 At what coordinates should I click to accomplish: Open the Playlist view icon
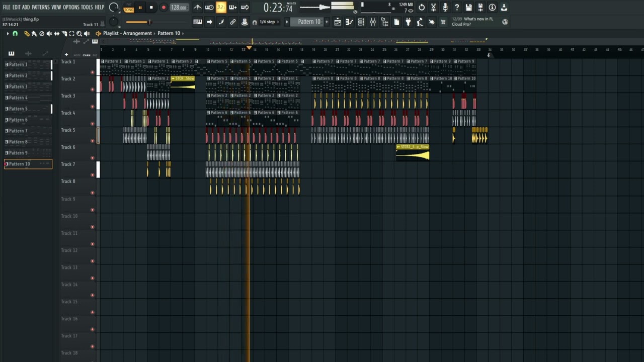point(338,22)
